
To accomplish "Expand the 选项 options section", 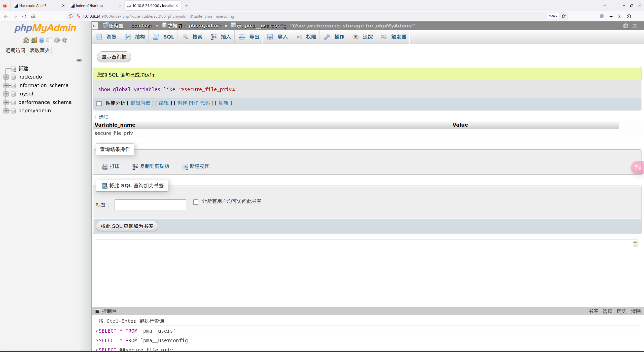I will coord(101,117).
